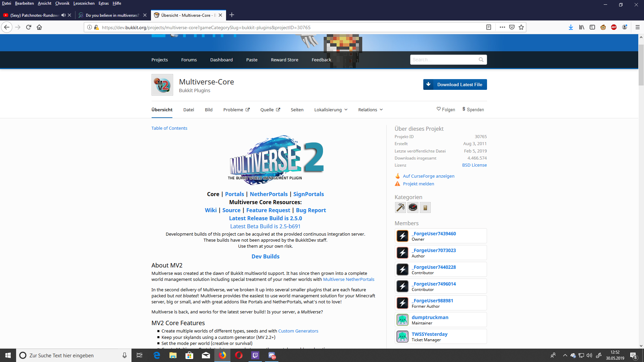Viewport: 644px width, 362px height.
Task: Open the Probleme external link tab
Action: [x=236, y=110]
